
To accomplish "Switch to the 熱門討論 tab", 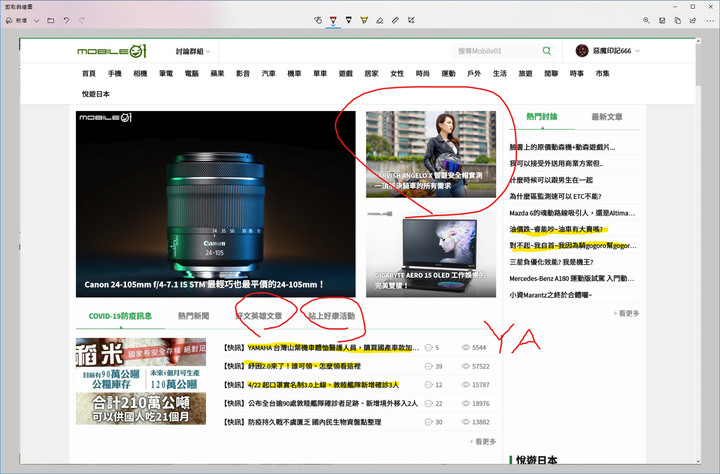I will [x=542, y=117].
